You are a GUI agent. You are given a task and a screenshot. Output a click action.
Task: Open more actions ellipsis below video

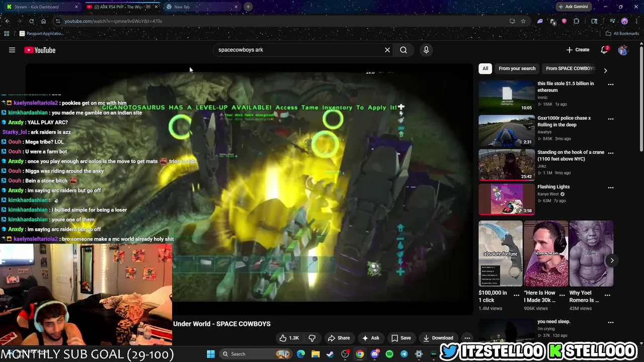tap(467, 338)
